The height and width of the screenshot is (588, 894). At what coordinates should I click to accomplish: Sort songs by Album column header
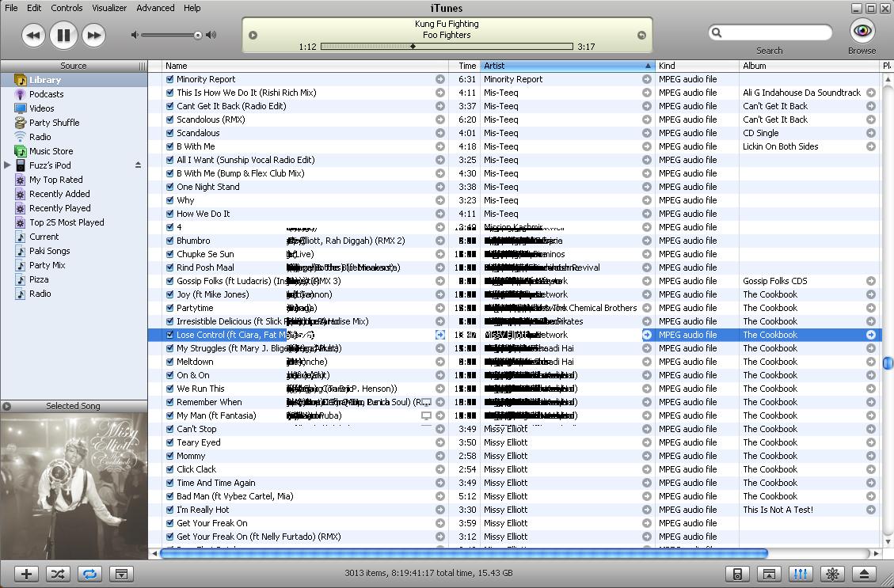[x=809, y=66]
